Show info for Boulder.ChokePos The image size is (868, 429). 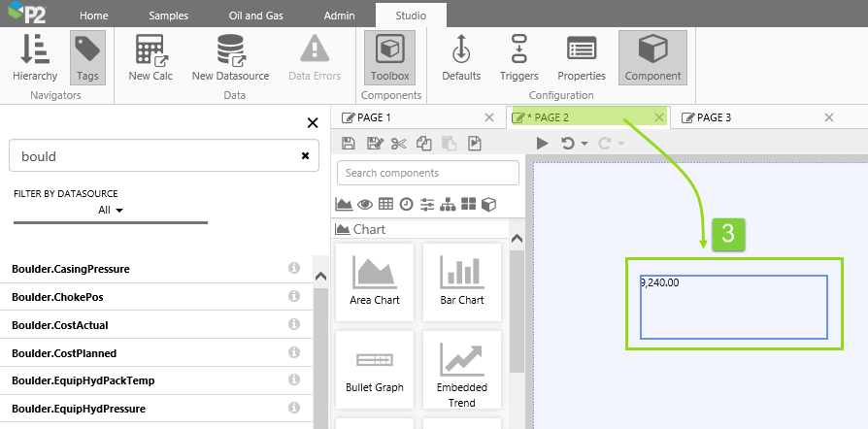click(294, 296)
